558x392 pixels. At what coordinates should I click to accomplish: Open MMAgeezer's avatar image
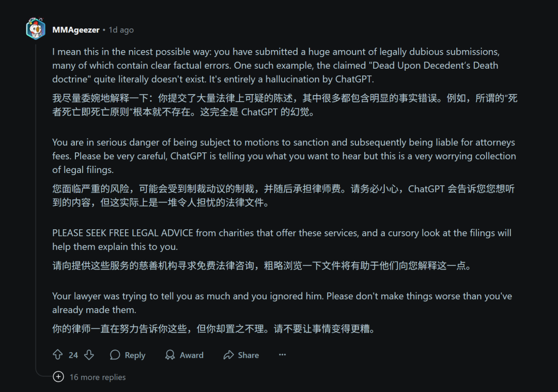36,29
